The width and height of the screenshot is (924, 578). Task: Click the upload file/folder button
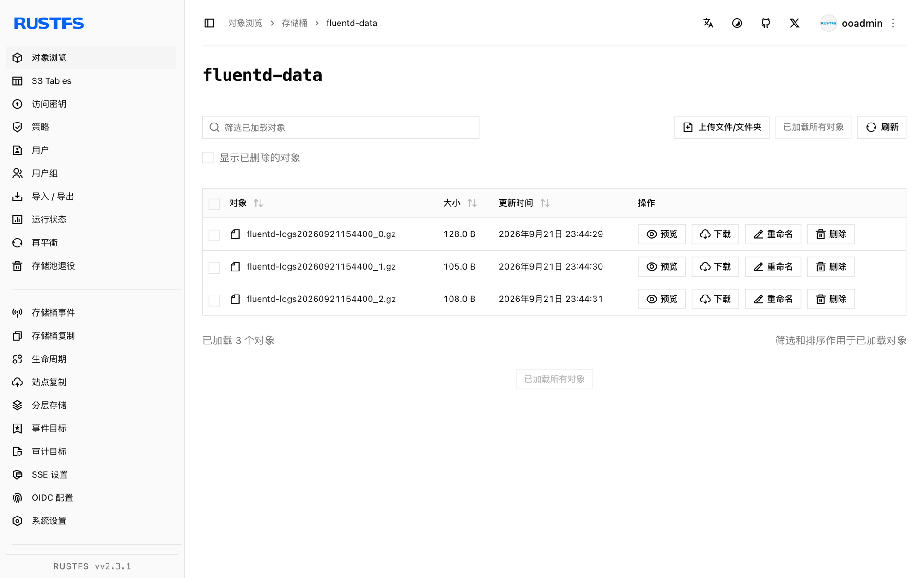coord(722,127)
